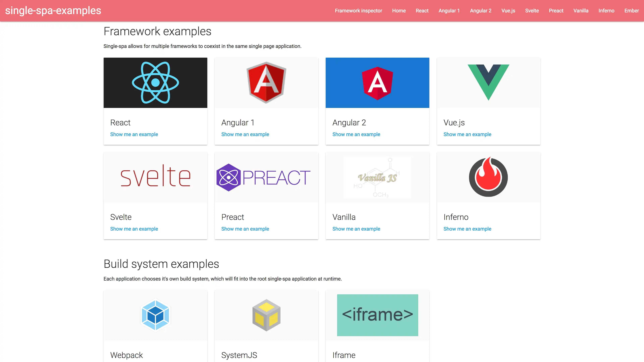The image size is (644, 362).
Task: Select Angular 2 in the top navigation
Action: 480,11
